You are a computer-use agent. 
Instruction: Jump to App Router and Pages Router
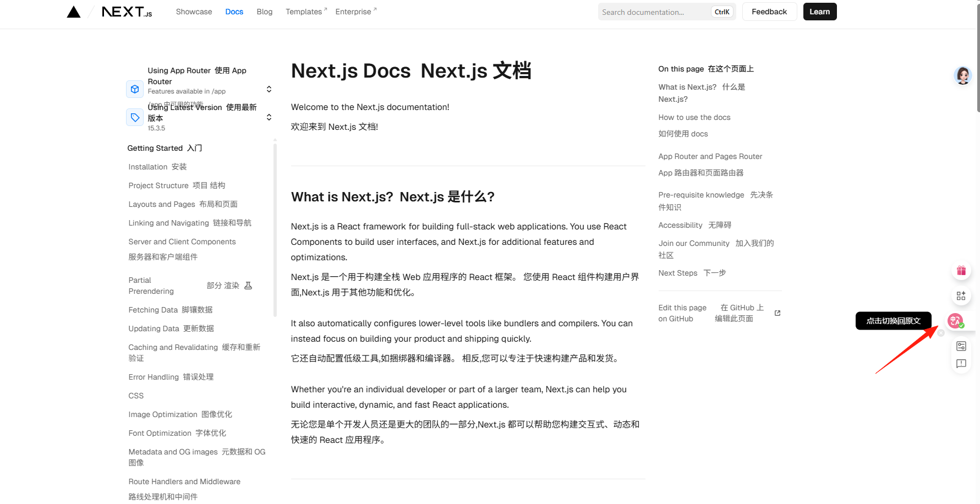coord(710,165)
